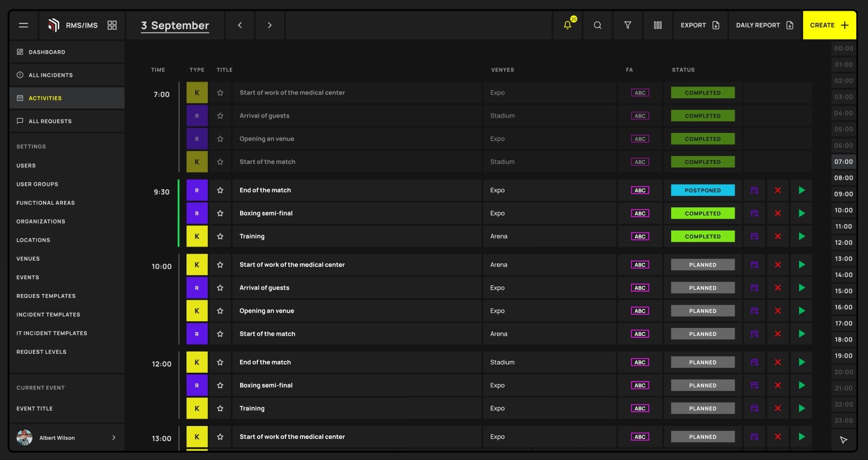Select Functional Areas in settings menu
This screenshot has width=868, height=460.
tap(45, 203)
